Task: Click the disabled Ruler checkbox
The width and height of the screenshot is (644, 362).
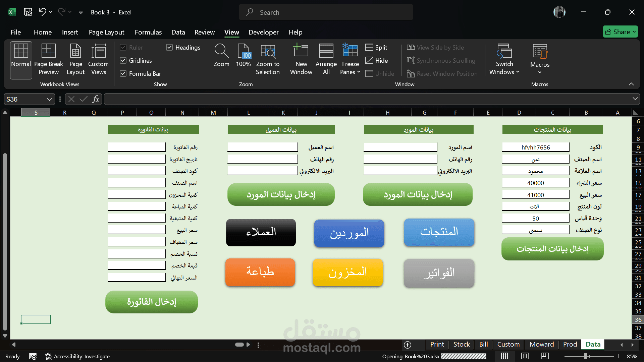Action: coord(123,47)
